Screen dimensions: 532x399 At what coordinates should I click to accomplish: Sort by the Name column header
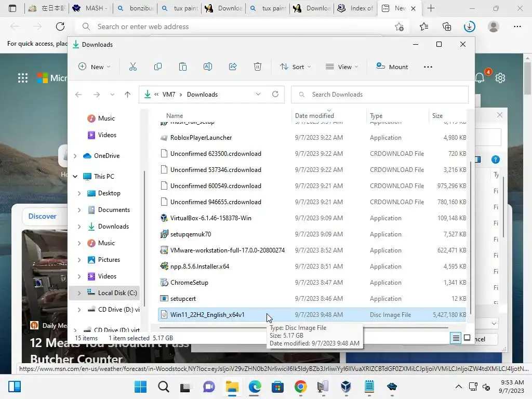click(175, 116)
